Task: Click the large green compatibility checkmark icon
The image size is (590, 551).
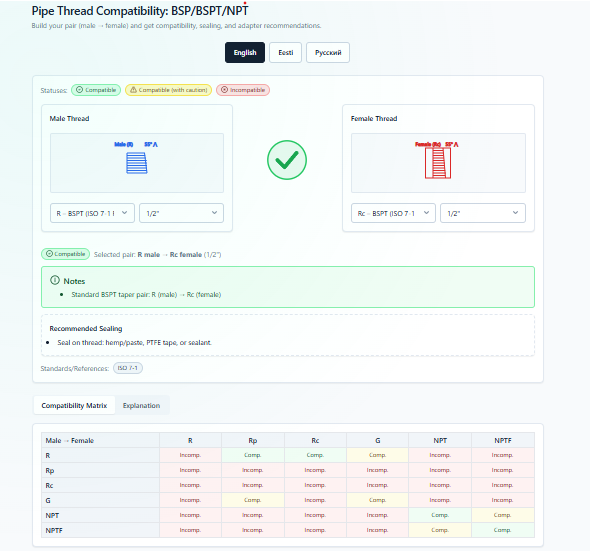Action: (287, 160)
